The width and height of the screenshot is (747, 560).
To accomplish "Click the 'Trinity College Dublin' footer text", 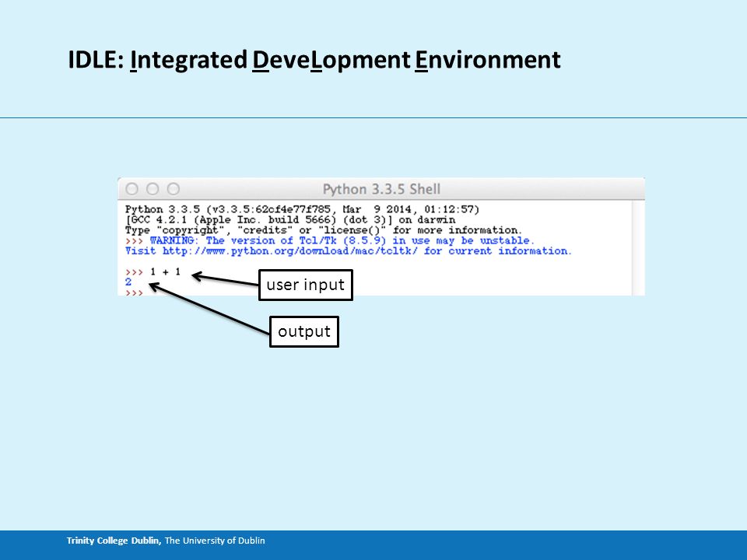I will pyautogui.click(x=114, y=541).
